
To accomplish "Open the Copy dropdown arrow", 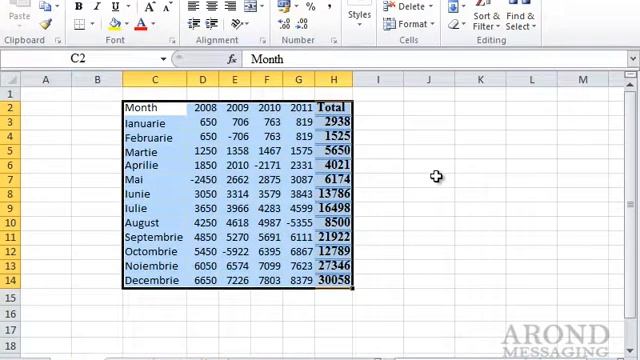I will pyautogui.click(x=57, y=6).
